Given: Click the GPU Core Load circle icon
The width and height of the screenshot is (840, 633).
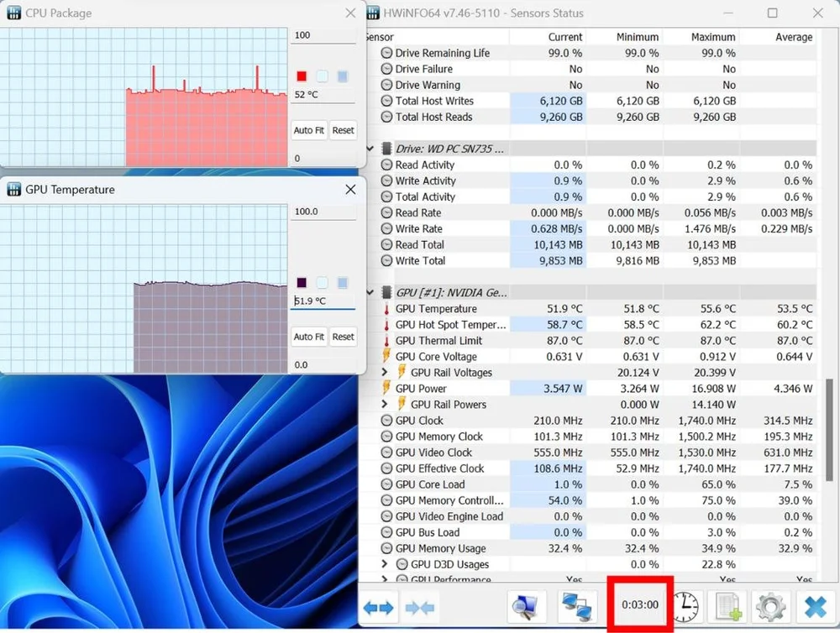Looking at the screenshot, I should pos(386,484).
